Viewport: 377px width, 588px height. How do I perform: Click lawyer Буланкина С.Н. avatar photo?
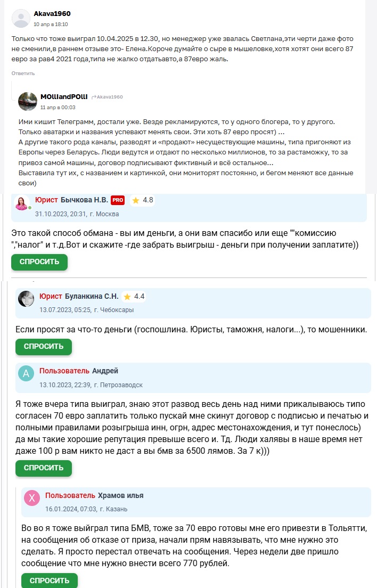[x=26, y=299]
